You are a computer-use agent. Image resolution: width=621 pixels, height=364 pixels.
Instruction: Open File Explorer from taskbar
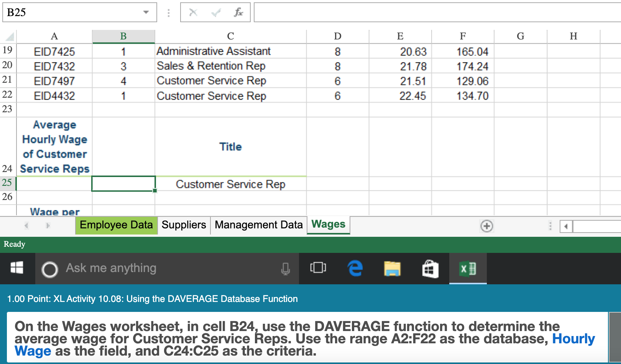click(x=392, y=268)
